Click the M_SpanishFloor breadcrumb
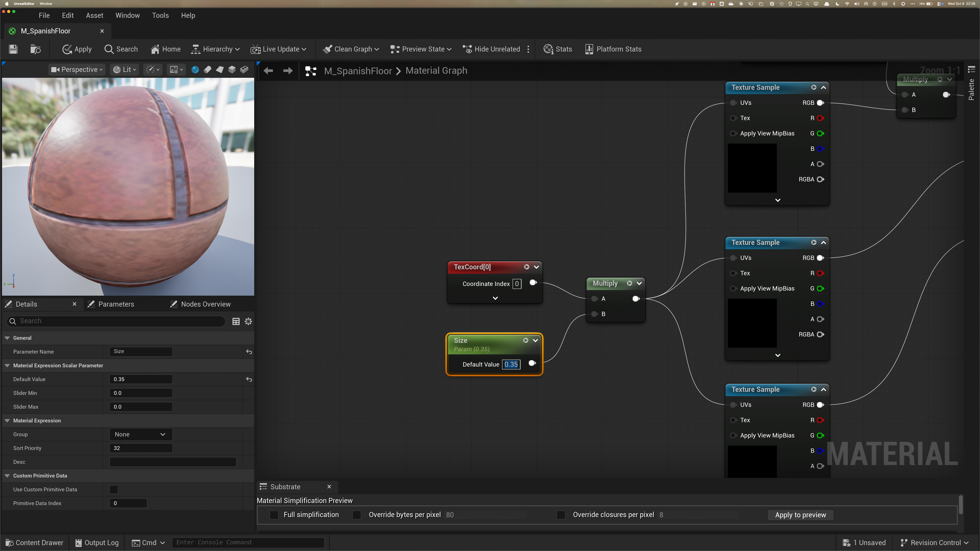Image resolution: width=980 pixels, height=551 pixels. pyautogui.click(x=358, y=71)
